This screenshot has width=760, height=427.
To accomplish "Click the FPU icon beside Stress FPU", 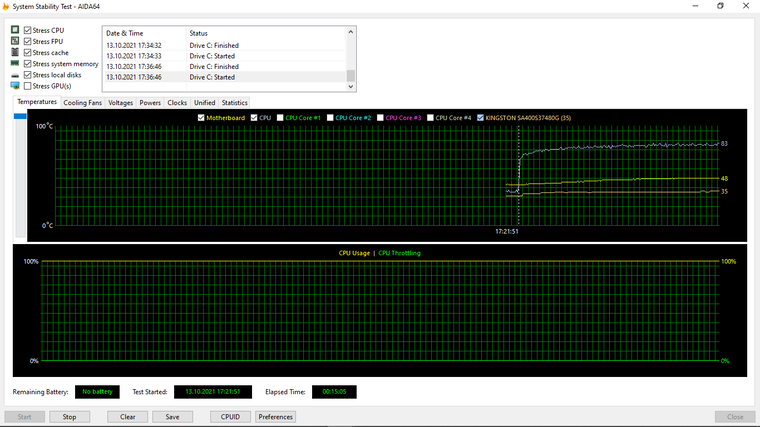I will coord(15,41).
